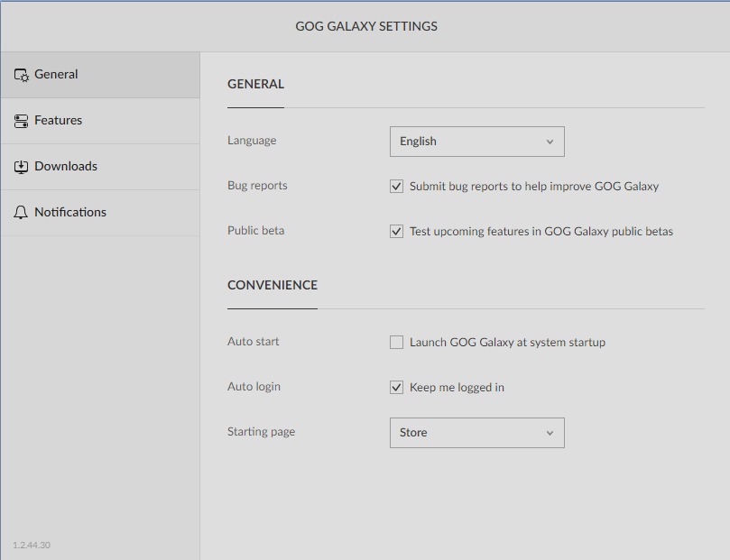Click the chevron arrow of Language combo box
The width and height of the screenshot is (730, 560).
pos(550,142)
